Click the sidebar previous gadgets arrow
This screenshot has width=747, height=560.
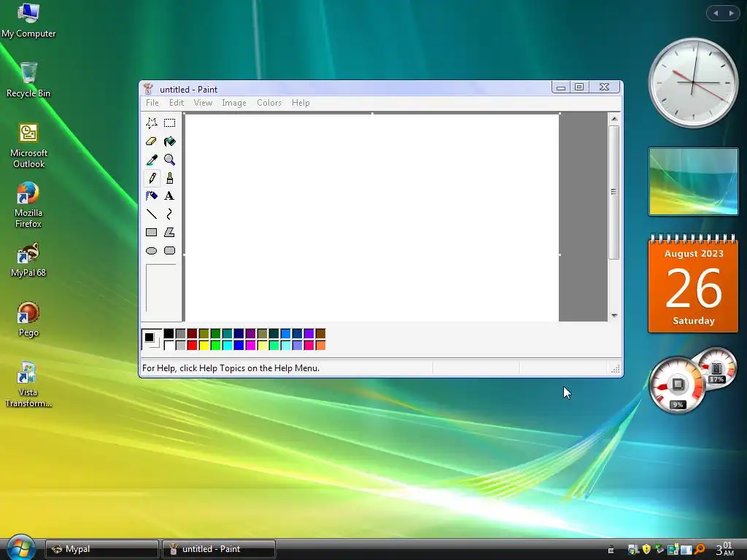tap(716, 13)
